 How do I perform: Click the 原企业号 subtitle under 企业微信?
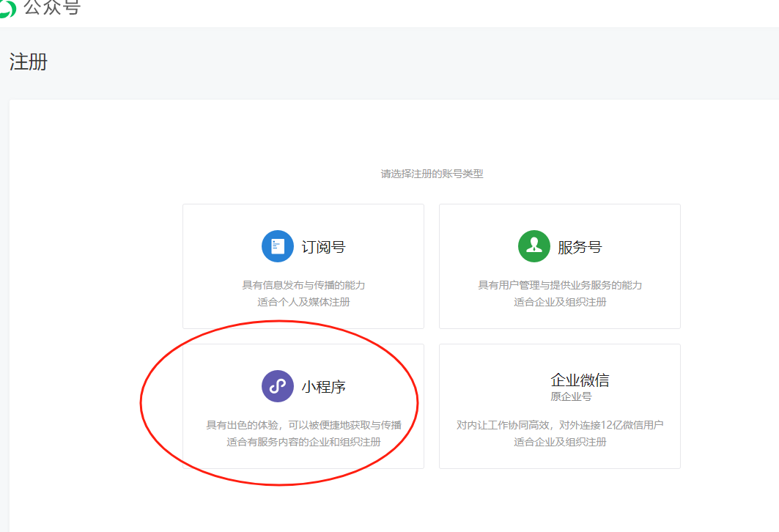coord(571,396)
